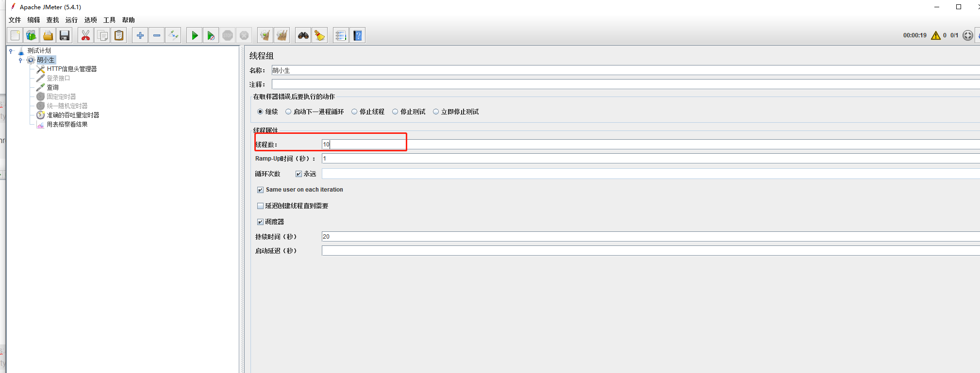Copy the selected element via Copy icon
This screenshot has height=373, width=980.
point(102,35)
